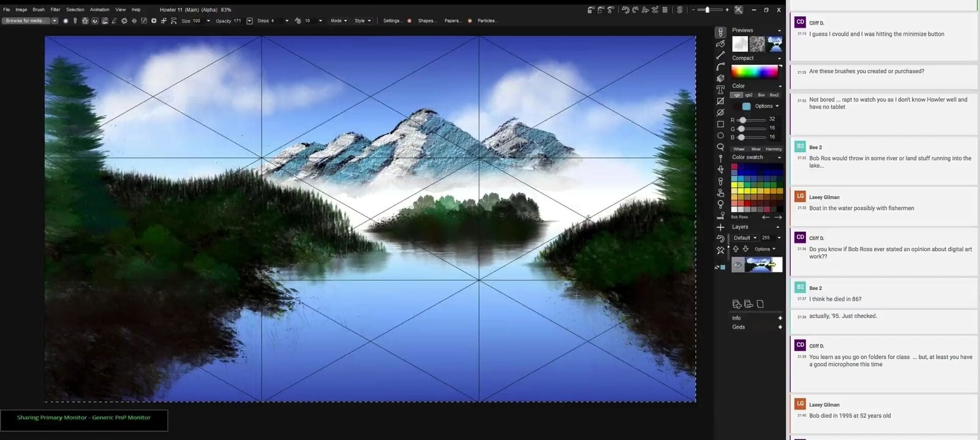The width and height of the screenshot is (980, 440).
Task: Open the Filter menu
Action: [55, 10]
